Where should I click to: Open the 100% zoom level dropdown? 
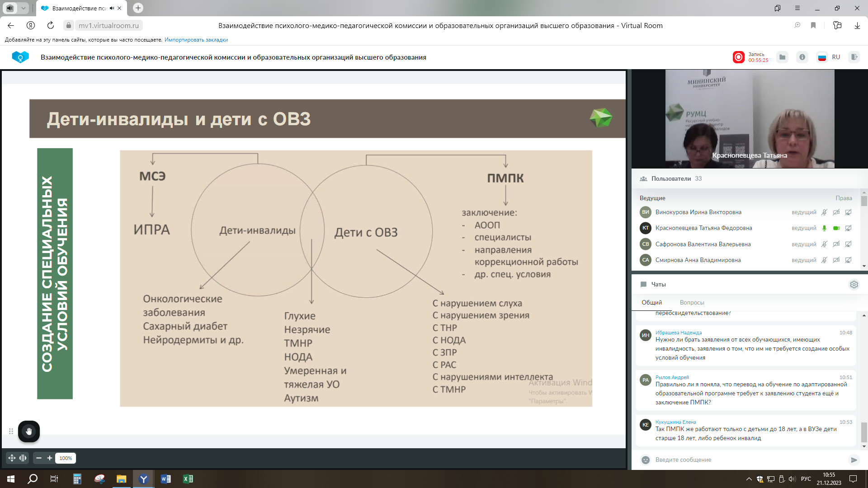(66, 458)
